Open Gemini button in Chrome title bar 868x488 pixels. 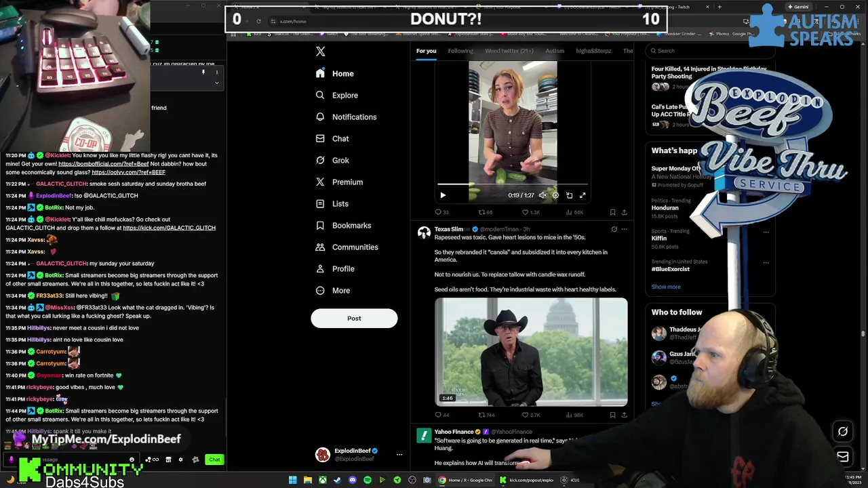click(798, 7)
